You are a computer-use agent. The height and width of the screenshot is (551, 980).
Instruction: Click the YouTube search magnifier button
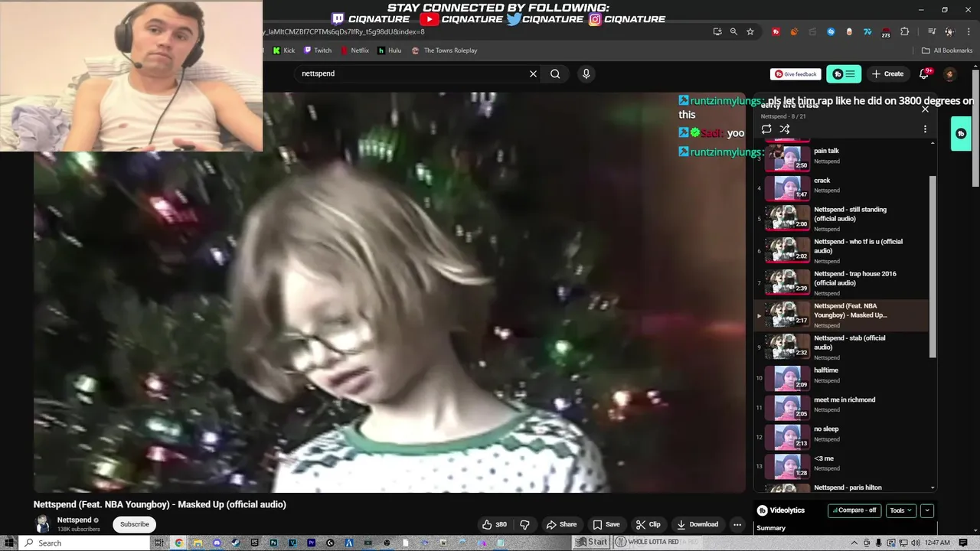coord(555,73)
